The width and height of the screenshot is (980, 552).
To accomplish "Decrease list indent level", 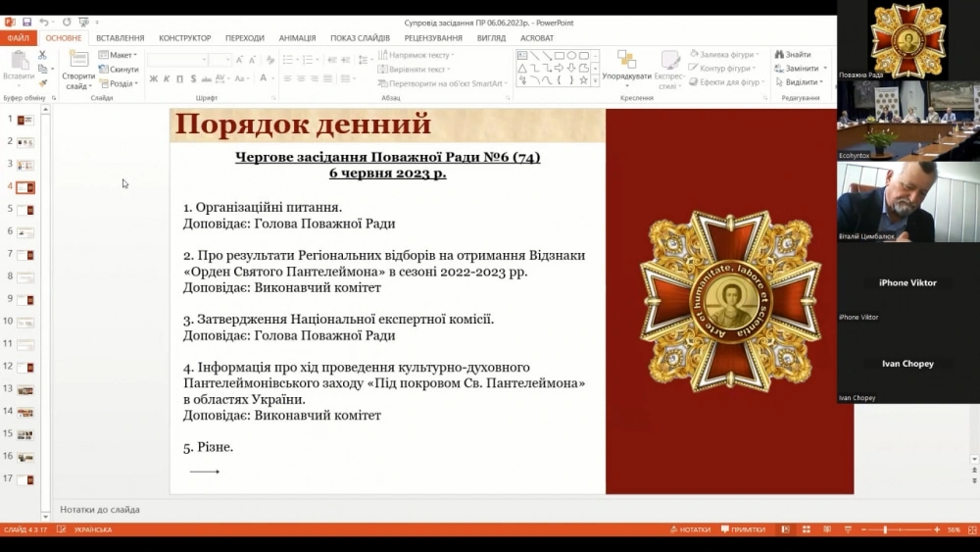I will (x=332, y=60).
